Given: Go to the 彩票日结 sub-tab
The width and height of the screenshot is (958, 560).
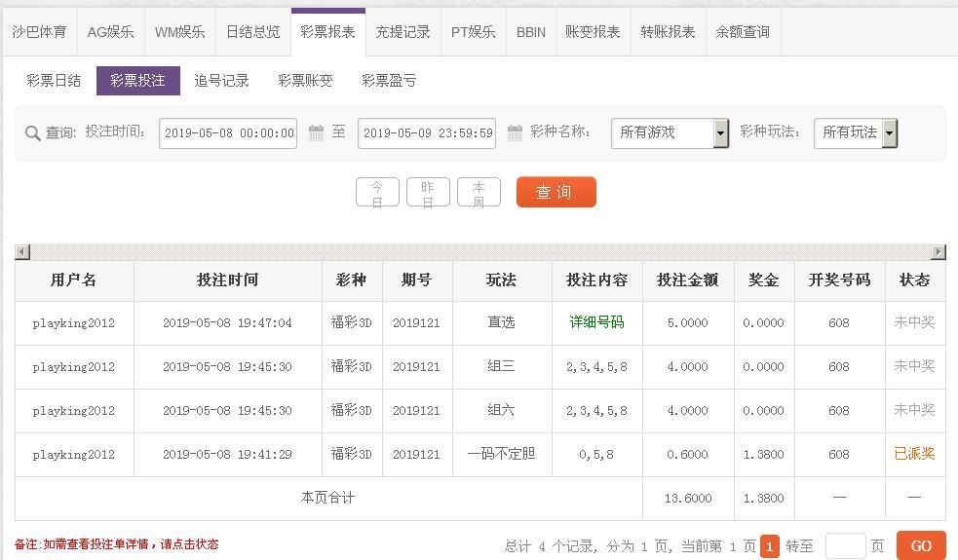Looking at the screenshot, I should coord(55,81).
